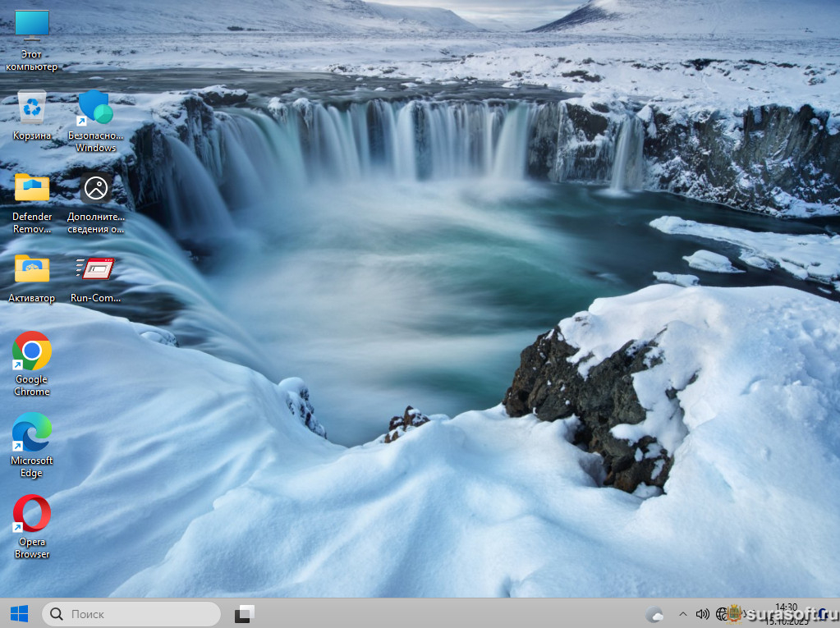
Task: Click the network globe tray icon
Action: click(x=722, y=613)
